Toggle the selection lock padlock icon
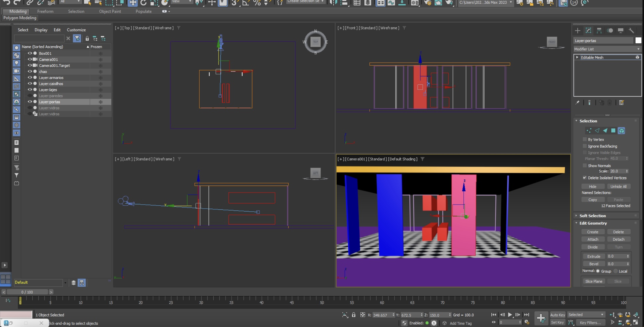 click(354, 315)
